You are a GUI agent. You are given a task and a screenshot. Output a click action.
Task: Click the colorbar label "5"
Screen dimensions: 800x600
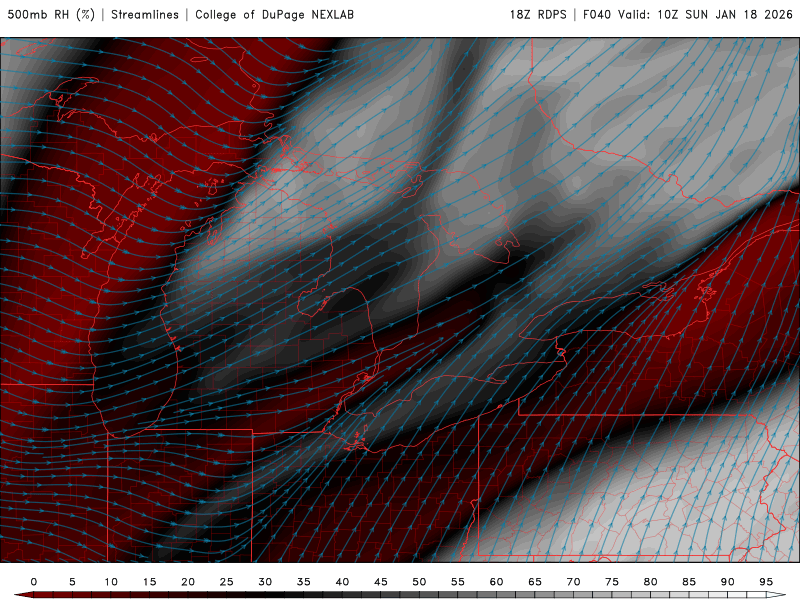[x=72, y=582]
